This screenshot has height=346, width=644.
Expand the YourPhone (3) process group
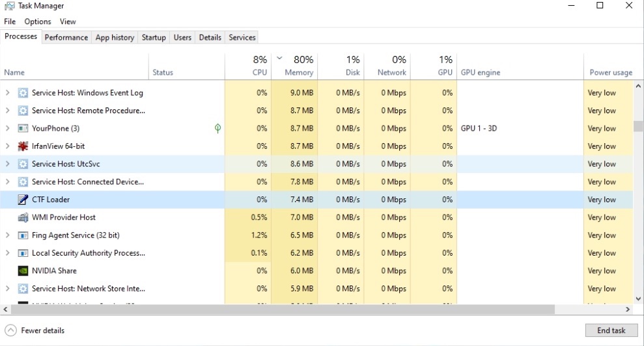point(8,129)
